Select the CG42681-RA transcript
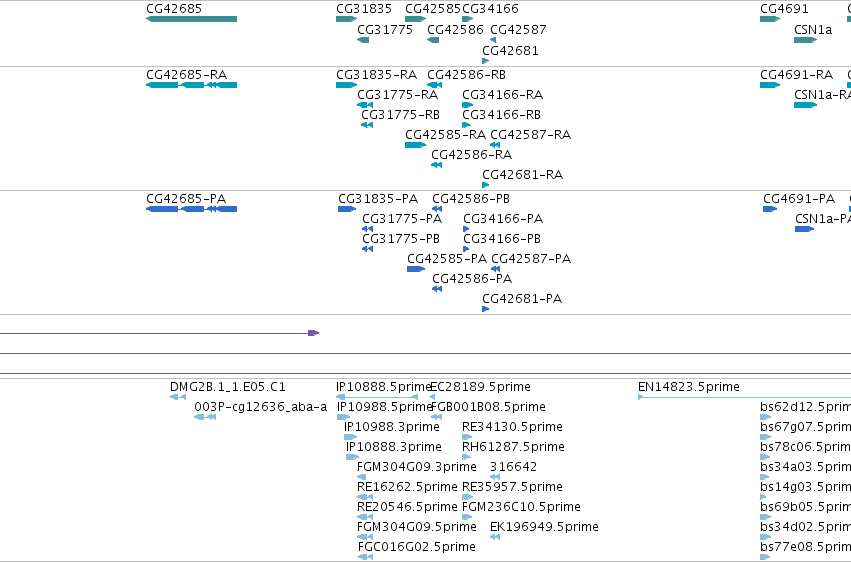Viewport: 851px width, 562px height. click(x=485, y=186)
